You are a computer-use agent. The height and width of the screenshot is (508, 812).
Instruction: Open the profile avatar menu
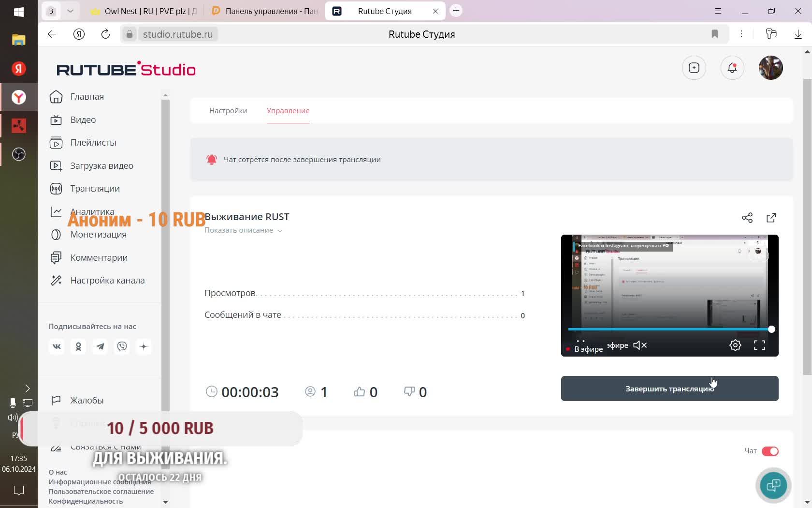[x=771, y=68]
